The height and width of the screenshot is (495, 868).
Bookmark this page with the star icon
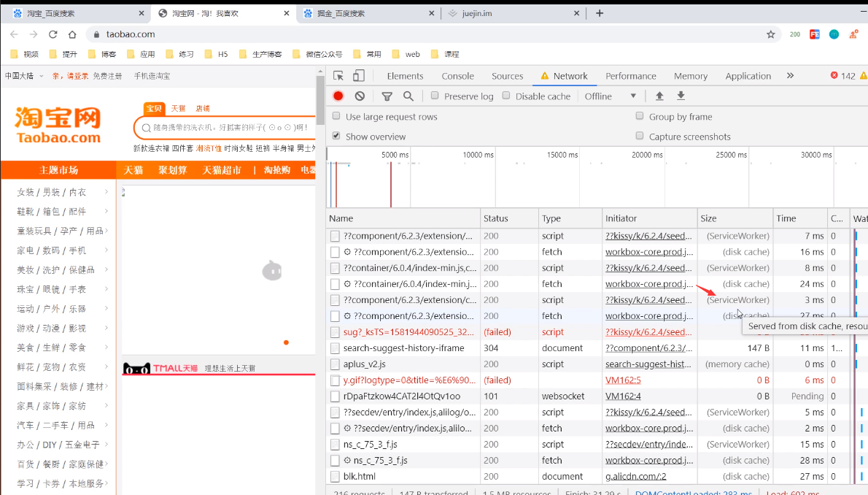[x=770, y=34]
